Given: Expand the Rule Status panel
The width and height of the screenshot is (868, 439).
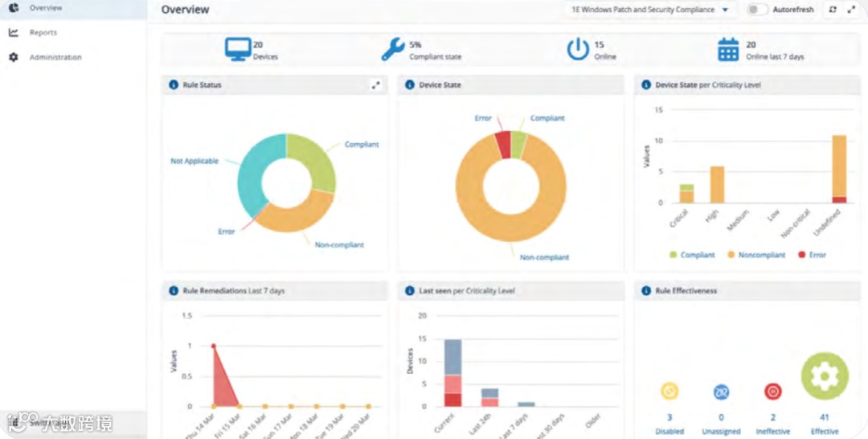Looking at the screenshot, I should click(x=376, y=84).
